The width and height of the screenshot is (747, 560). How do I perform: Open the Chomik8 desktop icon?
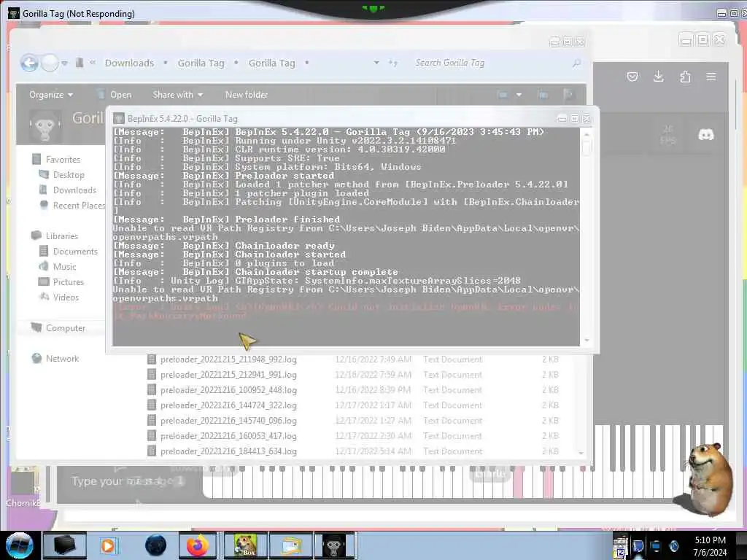click(x=23, y=487)
